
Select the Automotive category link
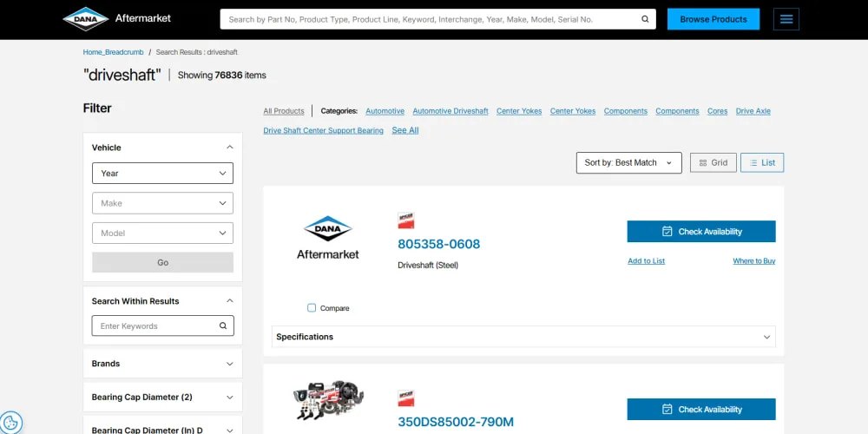[385, 111]
